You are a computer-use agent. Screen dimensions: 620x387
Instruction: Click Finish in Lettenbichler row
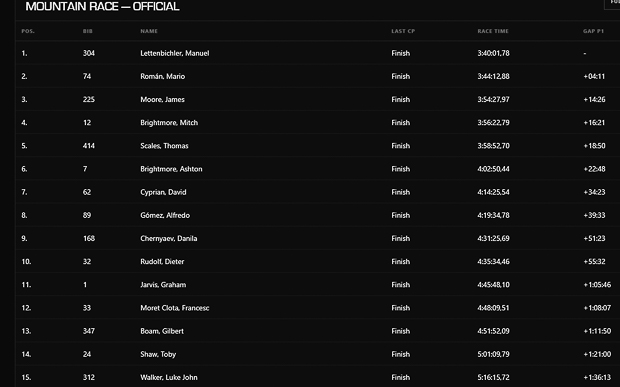tap(401, 53)
